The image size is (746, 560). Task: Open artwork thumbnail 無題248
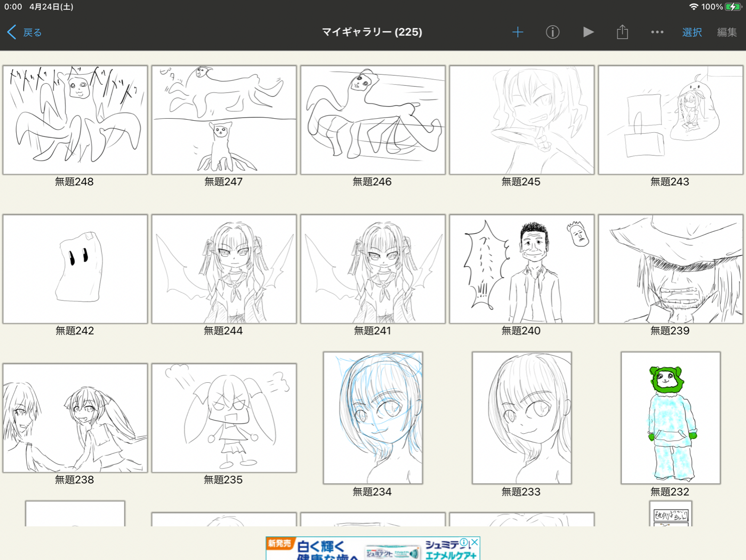click(75, 120)
